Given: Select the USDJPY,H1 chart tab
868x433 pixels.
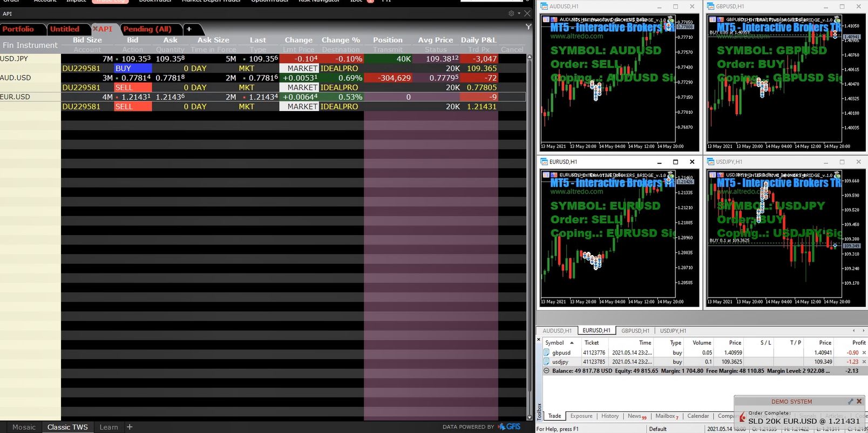Looking at the screenshot, I should (673, 331).
